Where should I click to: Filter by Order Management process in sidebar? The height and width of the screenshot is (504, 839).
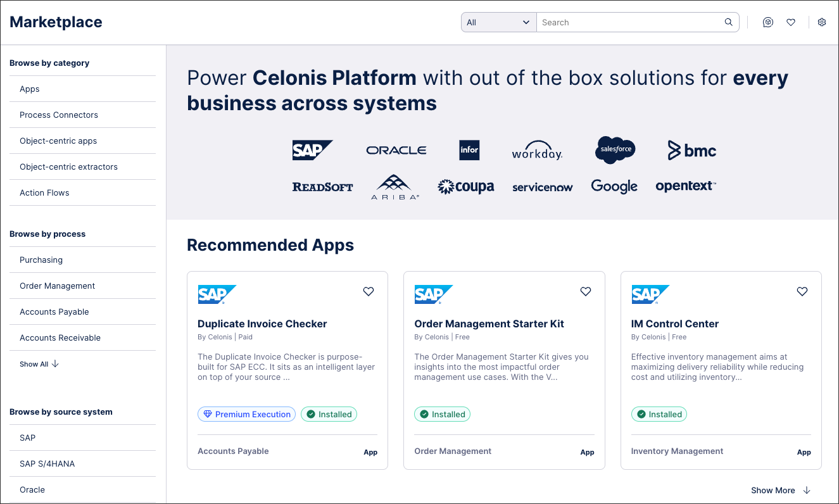click(82, 286)
